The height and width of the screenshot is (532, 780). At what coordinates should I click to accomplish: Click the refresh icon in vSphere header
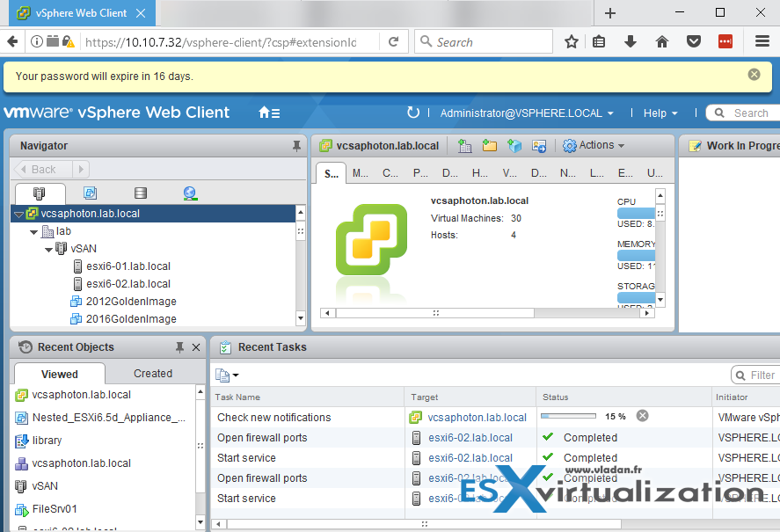[x=413, y=113]
